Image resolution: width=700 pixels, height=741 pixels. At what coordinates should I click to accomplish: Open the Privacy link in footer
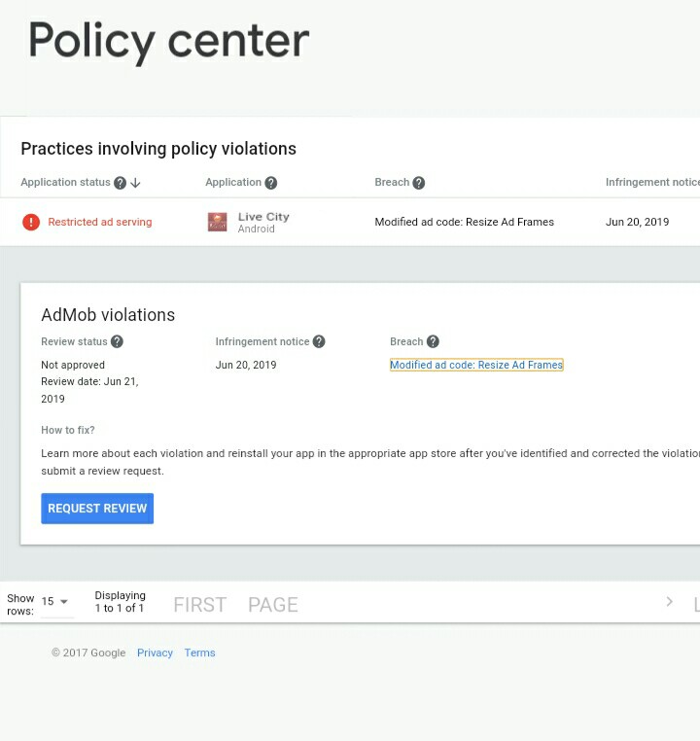[155, 653]
